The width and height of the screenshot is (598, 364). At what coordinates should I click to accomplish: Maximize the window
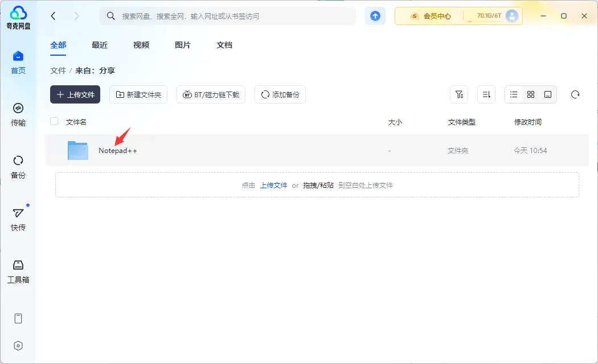coord(564,15)
